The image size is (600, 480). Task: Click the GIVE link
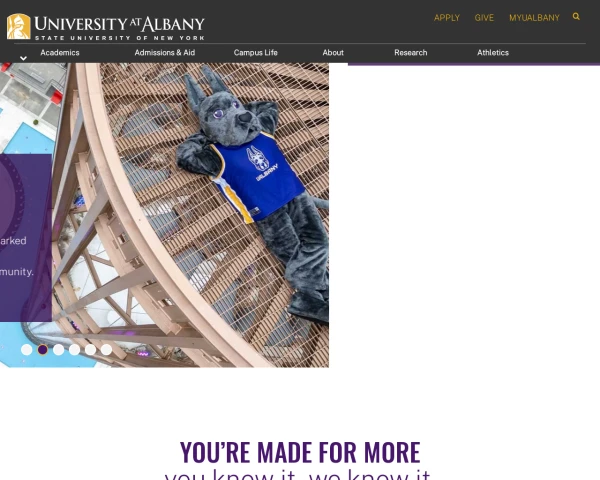click(x=484, y=18)
